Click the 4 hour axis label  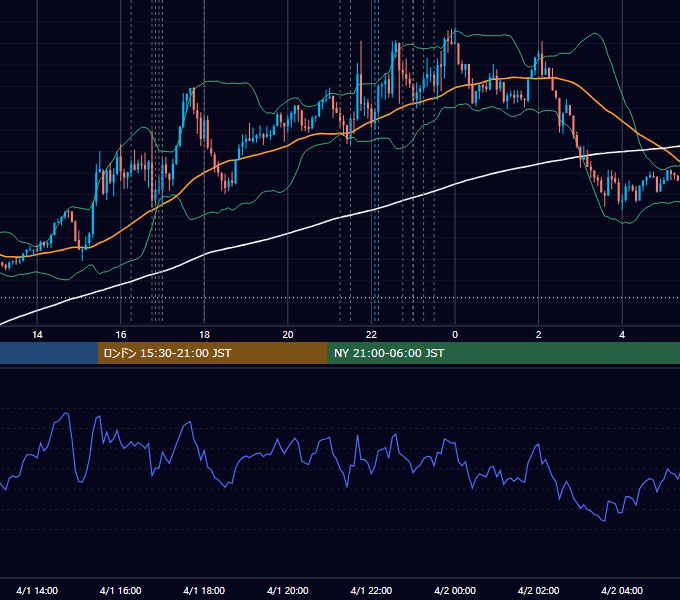click(x=622, y=335)
